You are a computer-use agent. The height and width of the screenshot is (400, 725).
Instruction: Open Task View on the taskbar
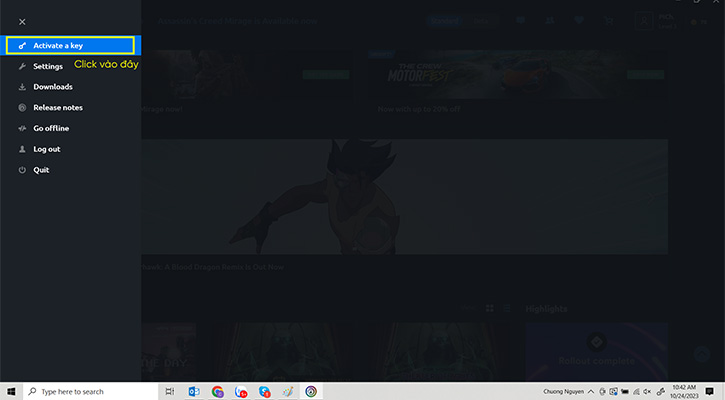pos(170,391)
